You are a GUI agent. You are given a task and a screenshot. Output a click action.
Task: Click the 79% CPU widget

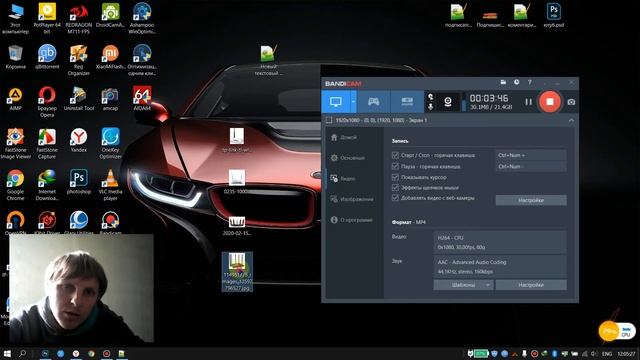[617, 331]
